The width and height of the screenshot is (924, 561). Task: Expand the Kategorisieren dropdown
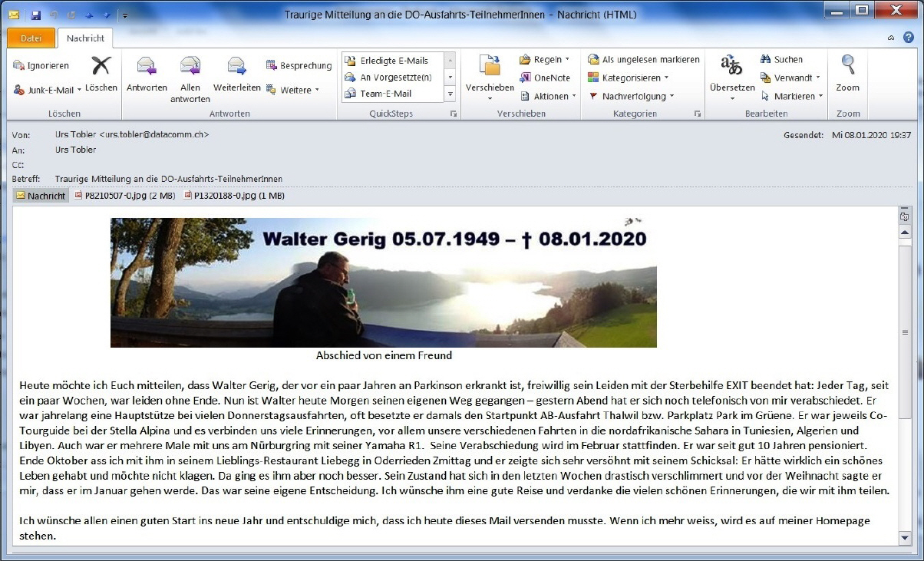(629, 78)
